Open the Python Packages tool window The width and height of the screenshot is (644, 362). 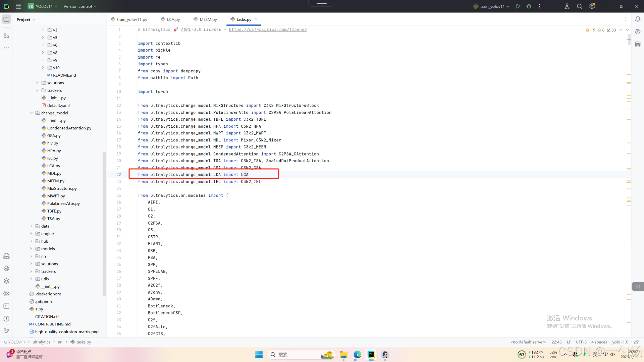(x=6, y=281)
